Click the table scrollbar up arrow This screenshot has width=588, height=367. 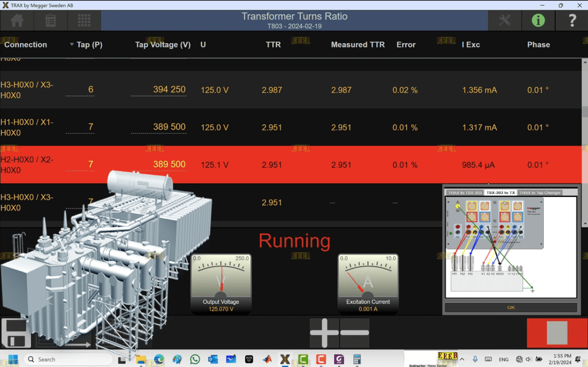click(585, 62)
